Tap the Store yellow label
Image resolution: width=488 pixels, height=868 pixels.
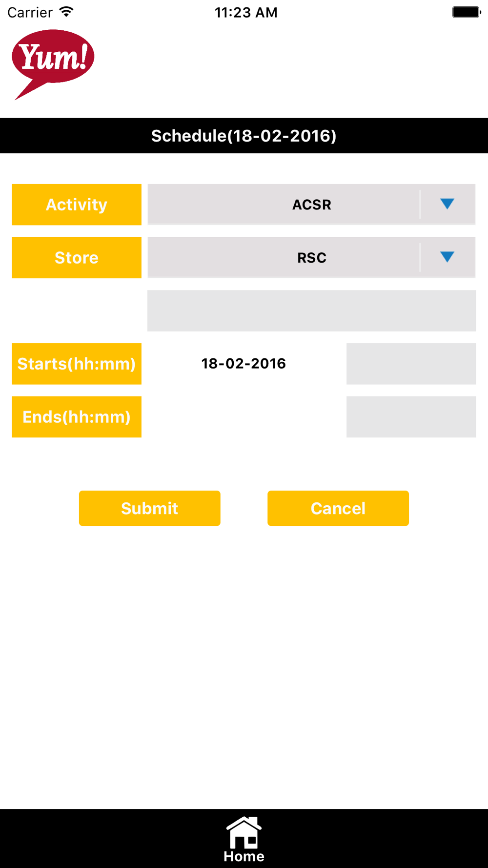[x=77, y=258]
